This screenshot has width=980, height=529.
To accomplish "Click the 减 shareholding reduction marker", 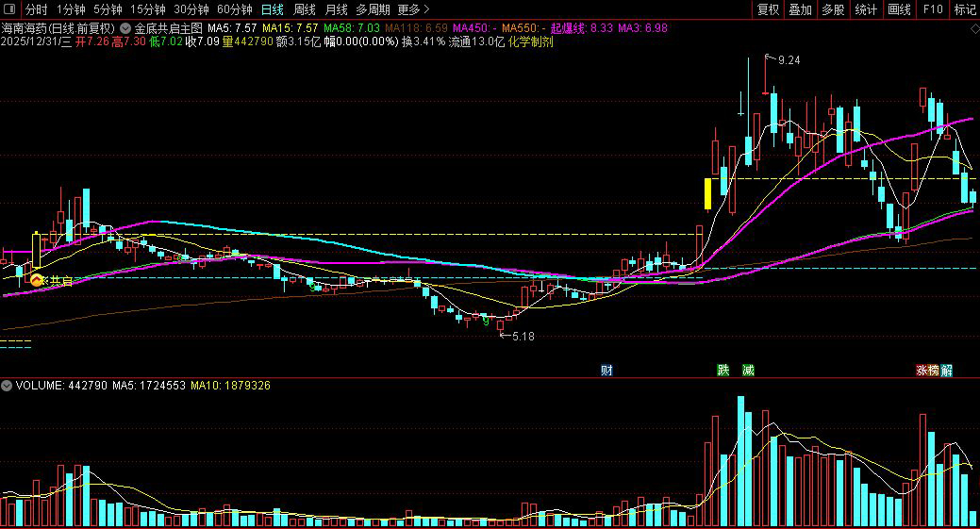I will [x=748, y=371].
